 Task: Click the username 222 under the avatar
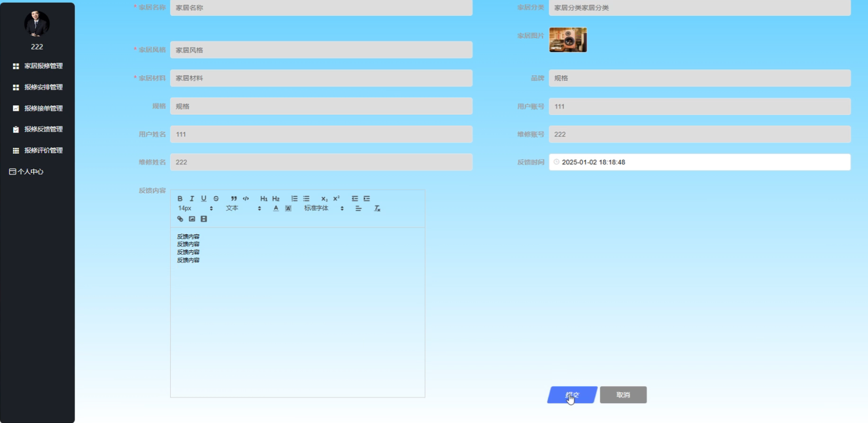click(x=37, y=47)
